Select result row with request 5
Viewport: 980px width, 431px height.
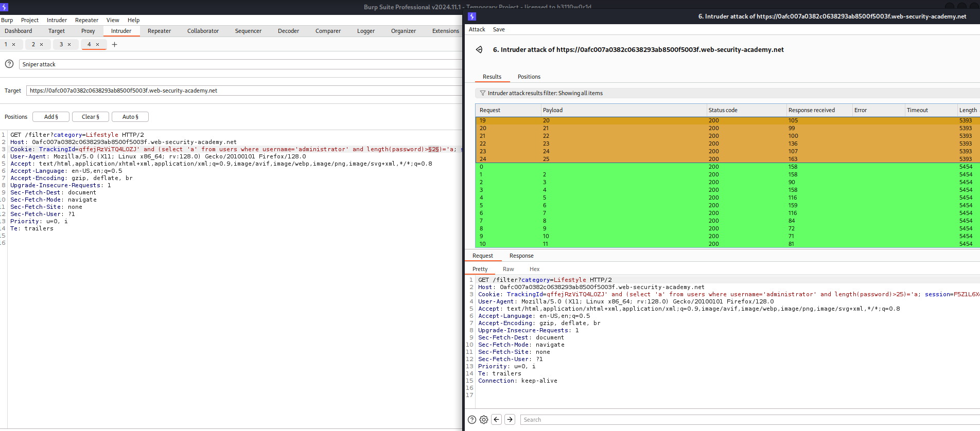(728, 205)
